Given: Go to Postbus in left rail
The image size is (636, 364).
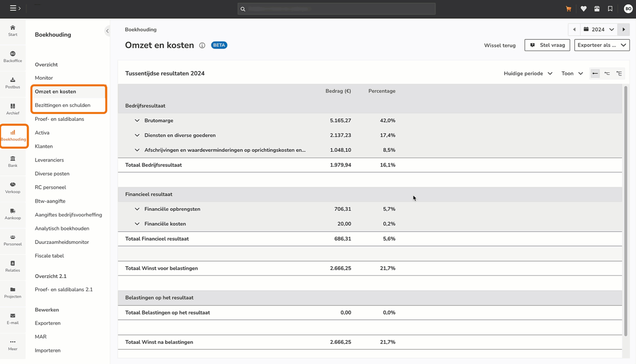Looking at the screenshot, I should pyautogui.click(x=13, y=83).
